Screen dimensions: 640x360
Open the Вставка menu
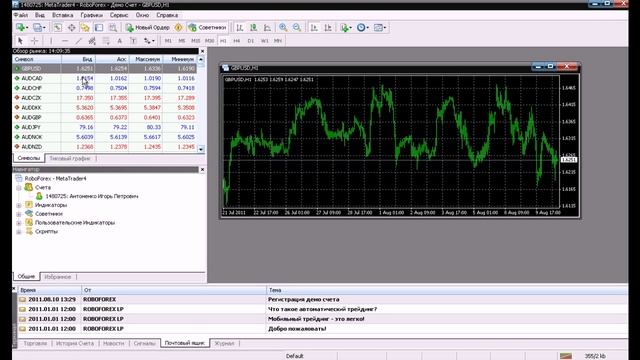click(63, 15)
